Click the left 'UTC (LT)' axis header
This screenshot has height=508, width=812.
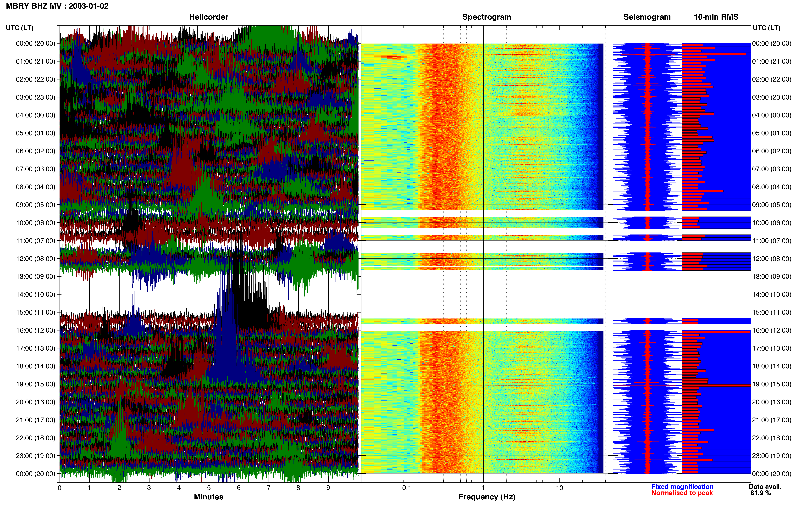click(19, 28)
